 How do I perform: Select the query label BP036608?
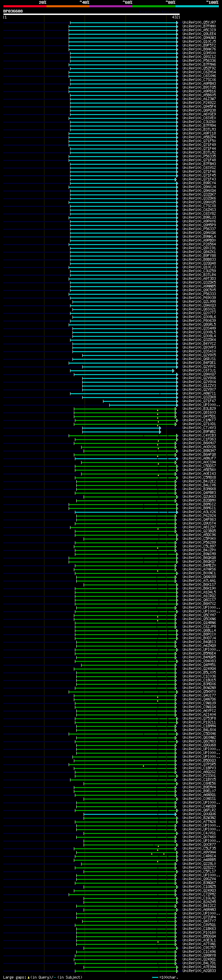click(x=13, y=11)
